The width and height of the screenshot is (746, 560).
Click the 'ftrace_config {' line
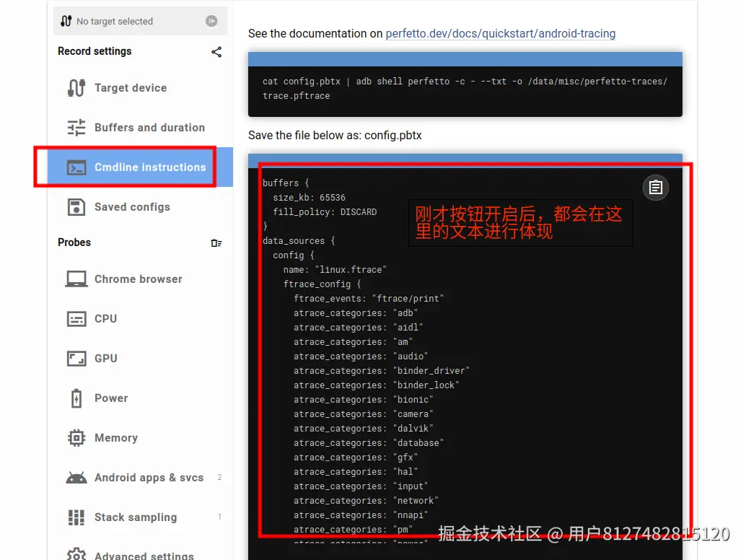tap(322, 284)
